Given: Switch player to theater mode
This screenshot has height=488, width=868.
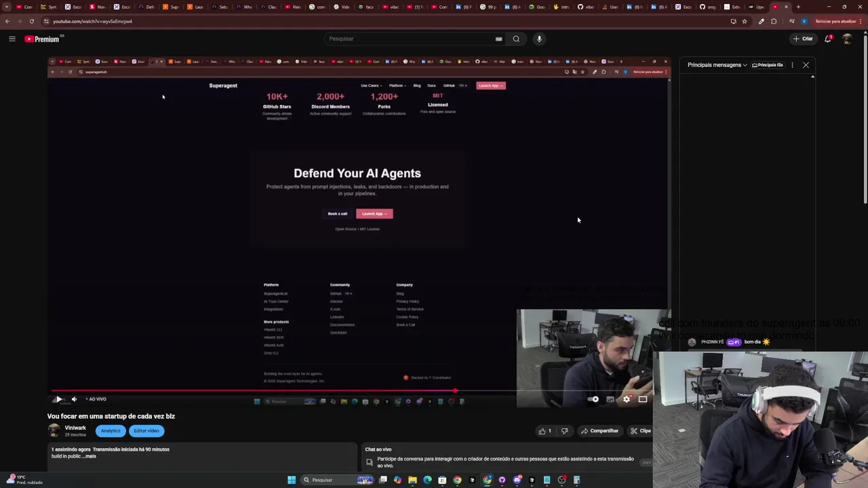Looking at the screenshot, I should (643, 399).
